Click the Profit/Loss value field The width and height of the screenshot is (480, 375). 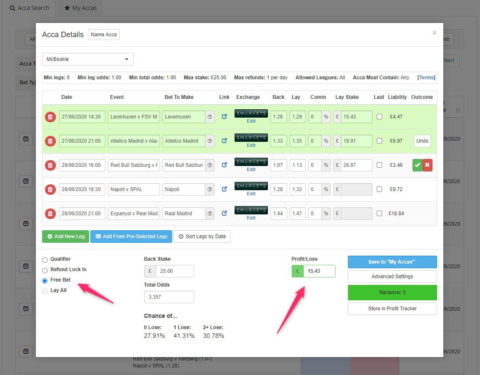pyautogui.click(x=319, y=271)
